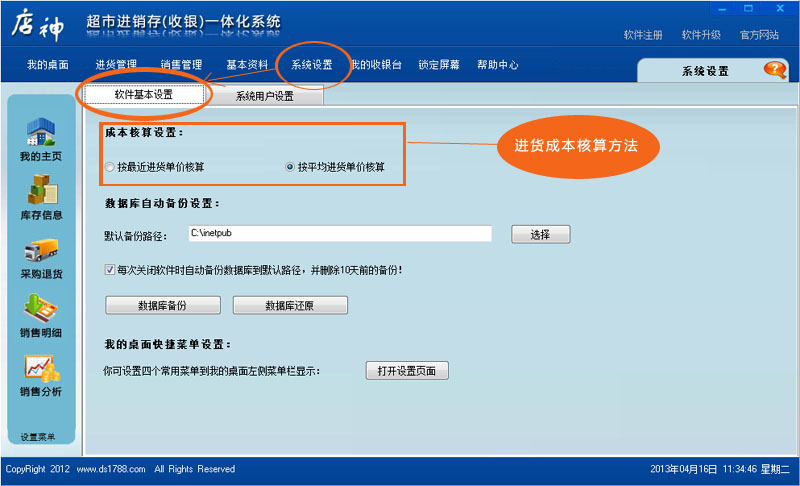Select 按最近进货单价核算 radio button
This screenshot has height=486, width=800.
coord(110,167)
